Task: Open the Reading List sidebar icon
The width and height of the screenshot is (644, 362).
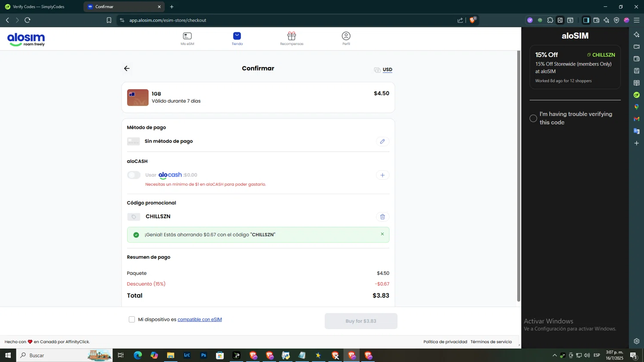Action: click(637, 83)
